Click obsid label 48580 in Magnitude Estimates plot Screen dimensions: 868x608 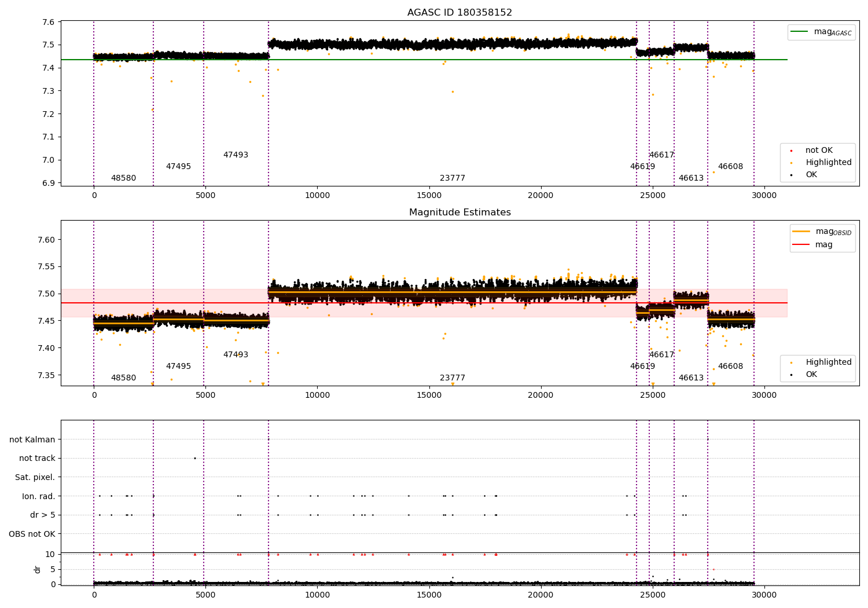123,378
